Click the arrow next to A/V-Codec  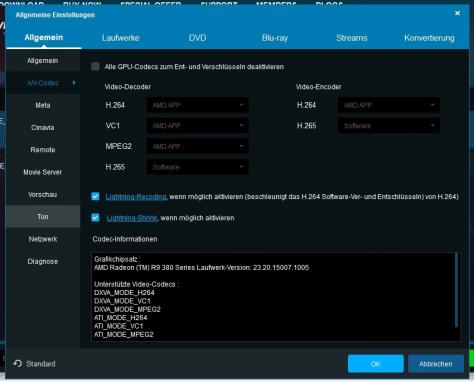tap(74, 82)
